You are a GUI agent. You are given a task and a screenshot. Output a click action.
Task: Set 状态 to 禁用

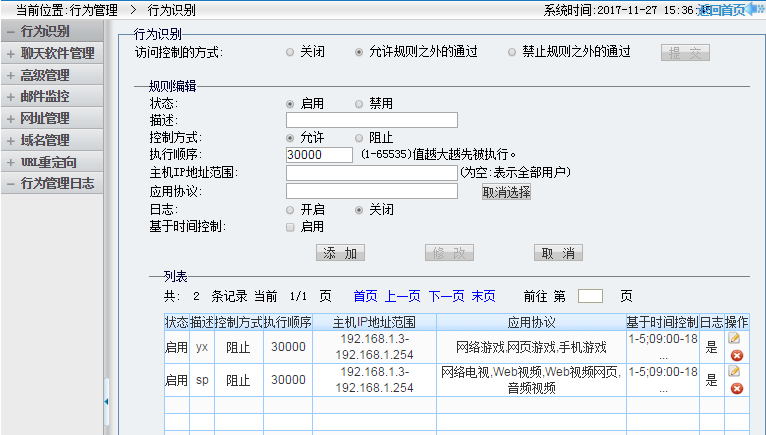pos(359,104)
